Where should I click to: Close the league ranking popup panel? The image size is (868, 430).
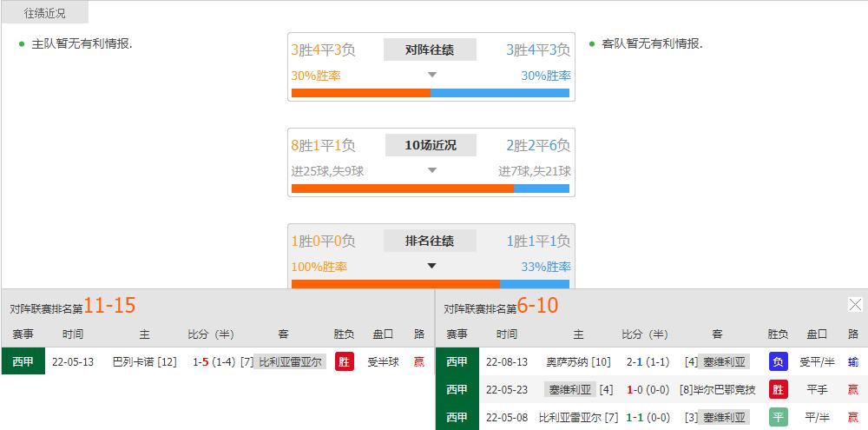coord(855,304)
